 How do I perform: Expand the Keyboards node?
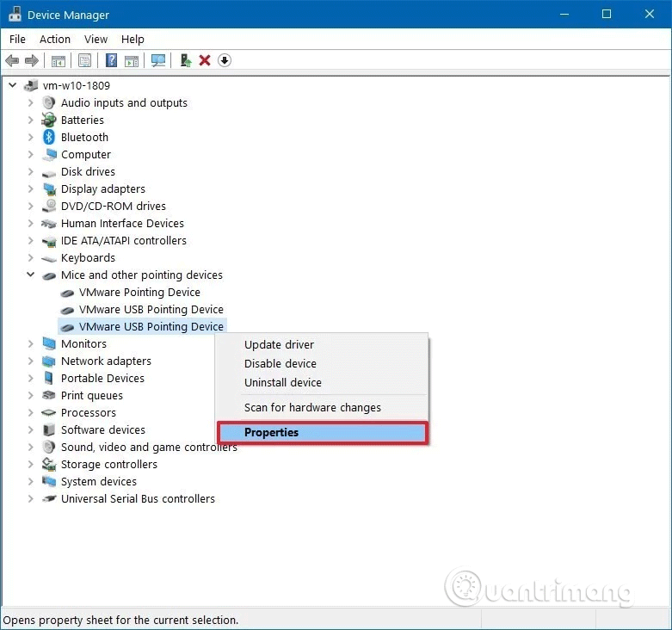pos(30,257)
